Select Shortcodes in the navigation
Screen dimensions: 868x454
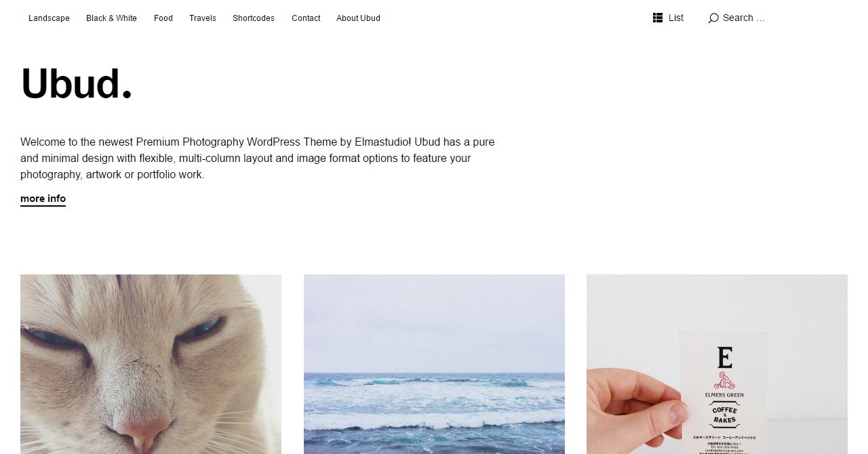[254, 18]
